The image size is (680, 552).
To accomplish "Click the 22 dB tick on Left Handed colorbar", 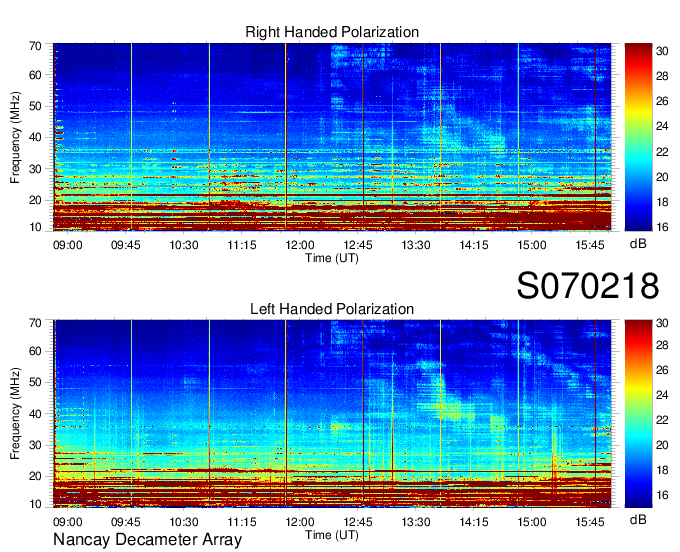I will (662, 420).
